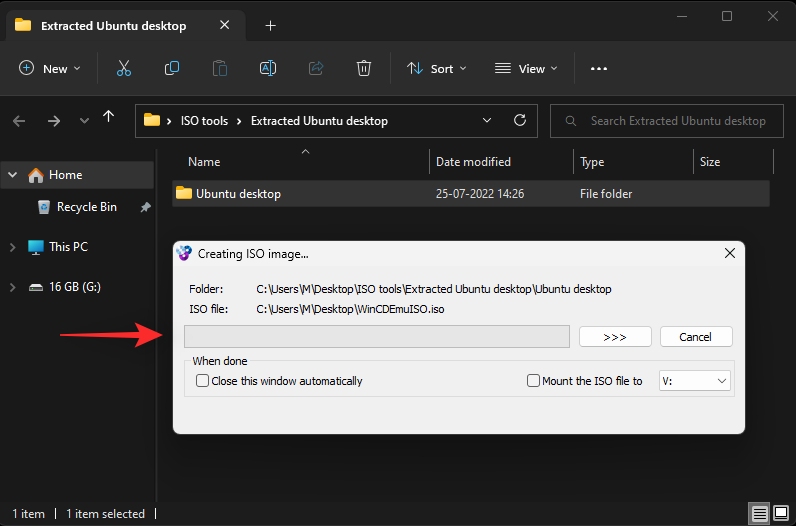Viewport: 796px width, 526px height.
Task: Select the Extracted Ubuntu desktop tab
Action: [114, 25]
